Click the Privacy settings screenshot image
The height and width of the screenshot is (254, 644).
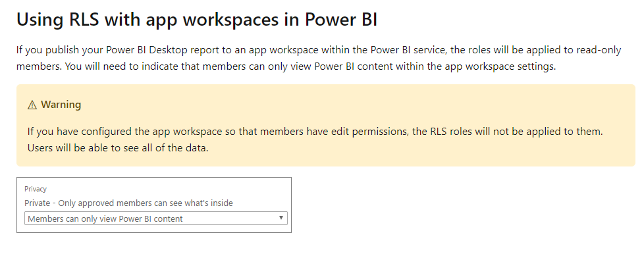coord(154,205)
